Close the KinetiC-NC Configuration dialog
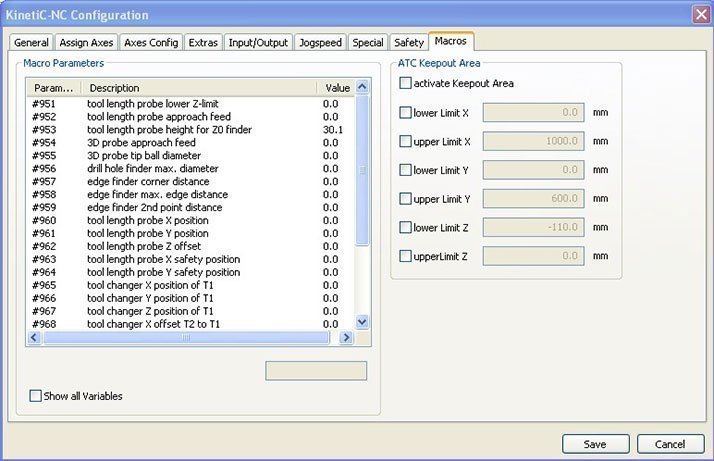This screenshot has height=461, width=714. 701,15
